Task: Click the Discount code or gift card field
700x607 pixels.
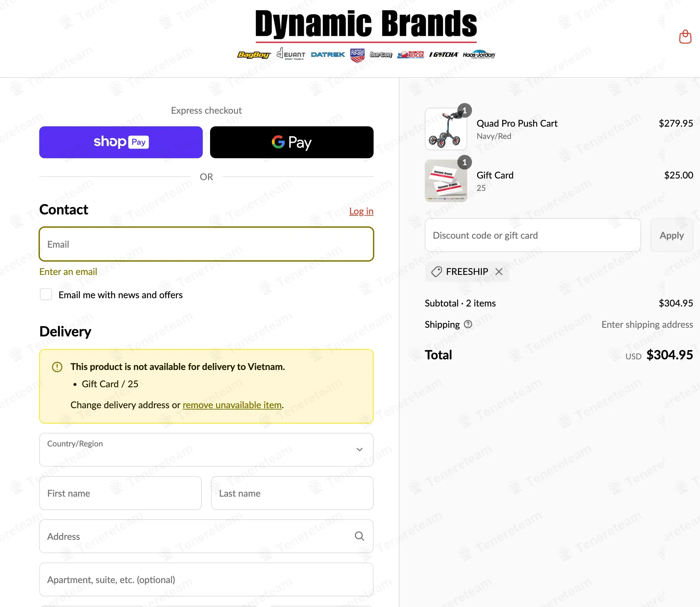Action: point(532,235)
